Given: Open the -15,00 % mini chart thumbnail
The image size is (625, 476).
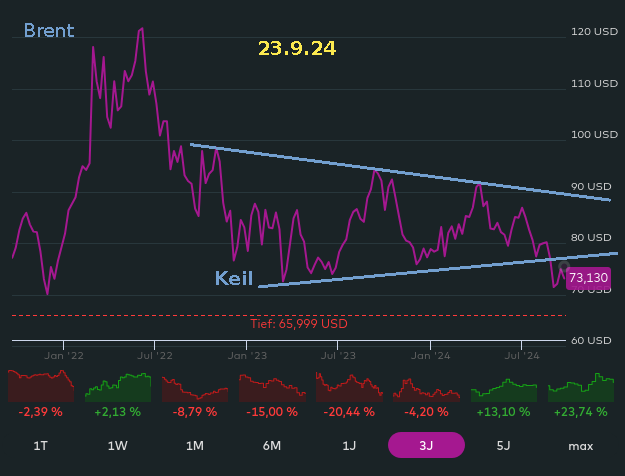Looking at the screenshot, I should (x=272, y=387).
